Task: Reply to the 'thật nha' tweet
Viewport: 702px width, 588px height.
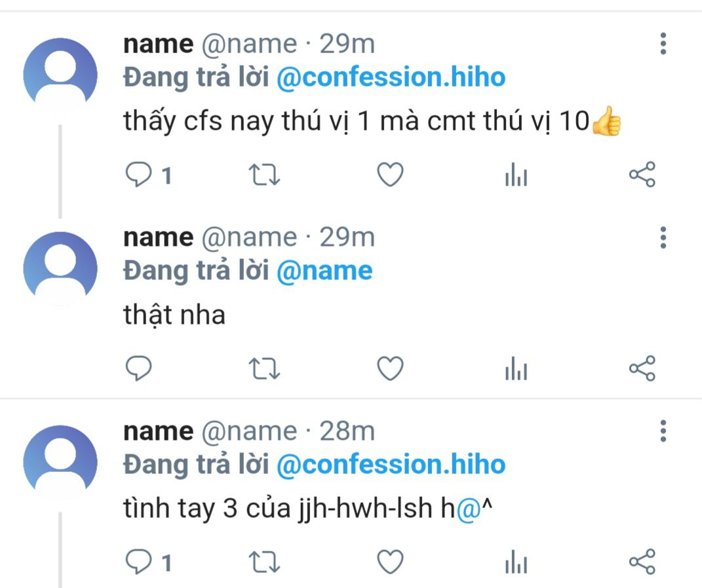Action: point(138,368)
